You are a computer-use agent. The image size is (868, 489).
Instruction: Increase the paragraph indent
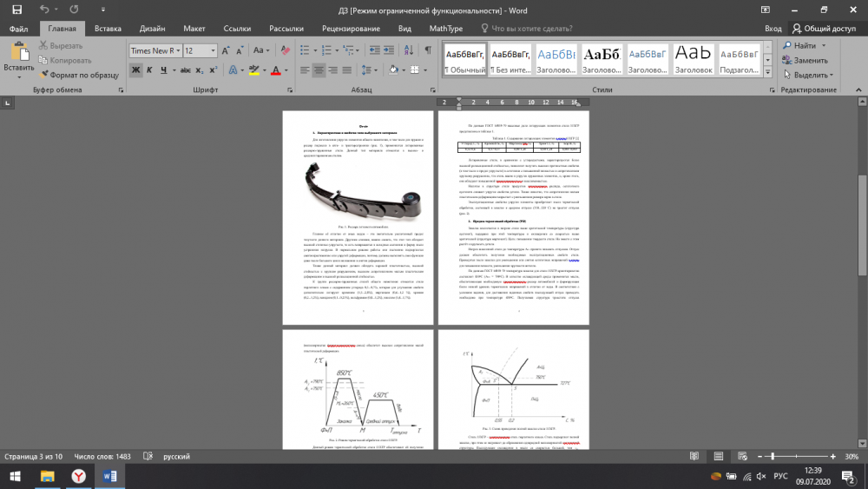(389, 51)
